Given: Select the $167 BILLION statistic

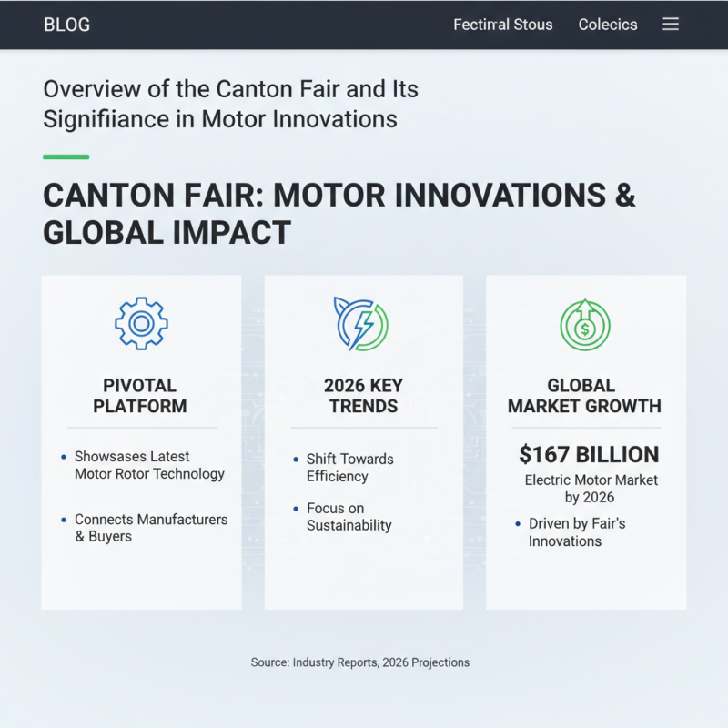Looking at the screenshot, I should 589,454.
